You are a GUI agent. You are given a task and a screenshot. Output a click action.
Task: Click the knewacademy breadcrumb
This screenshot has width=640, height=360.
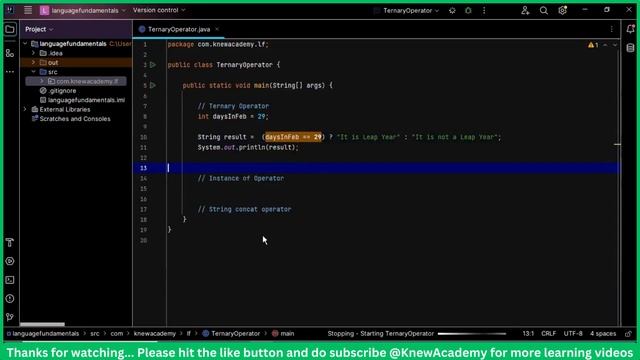coord(155,334)
